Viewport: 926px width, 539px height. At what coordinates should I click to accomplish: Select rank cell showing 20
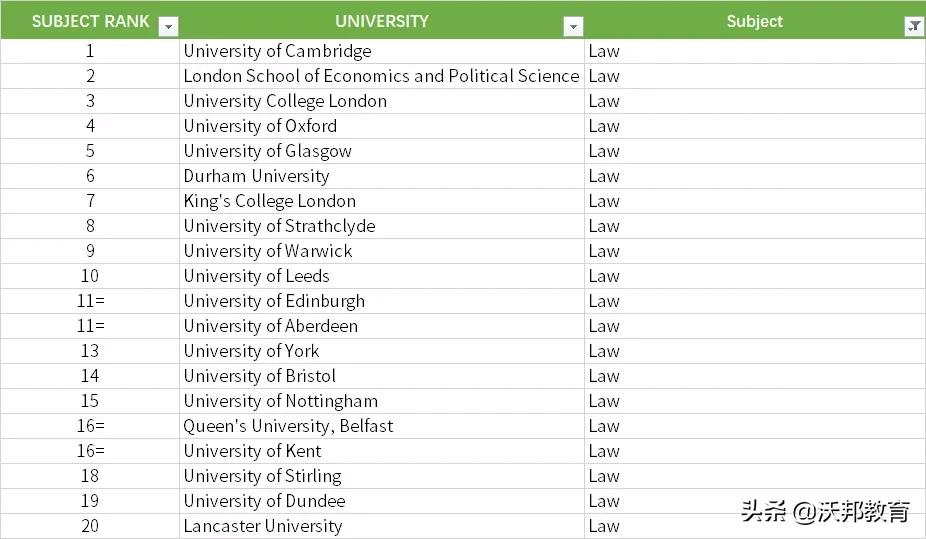[x=90, y=526]
